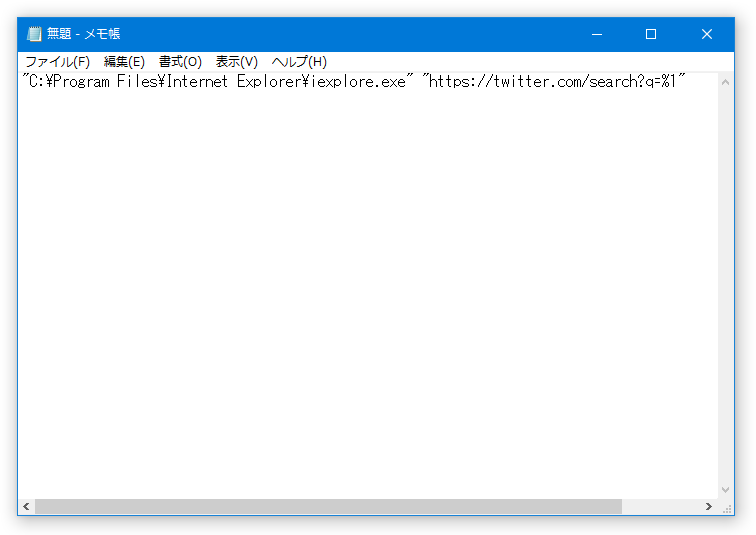Click the Notepad icon in title bar
The height and width of the screenshot is (535, 756).
pyautogui.click(x=34, y=34)
